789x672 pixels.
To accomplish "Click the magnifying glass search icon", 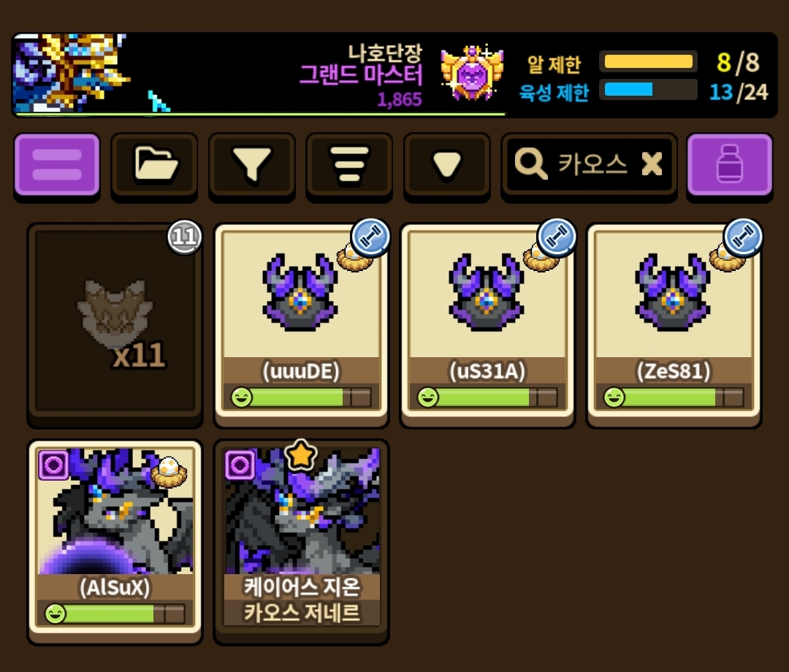I will [x=530, y=164].
